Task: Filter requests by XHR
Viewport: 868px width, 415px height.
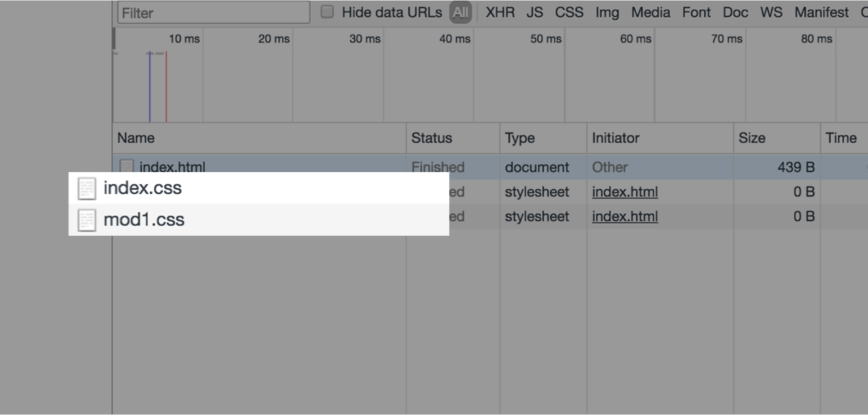Action: (x=500, y=12)
